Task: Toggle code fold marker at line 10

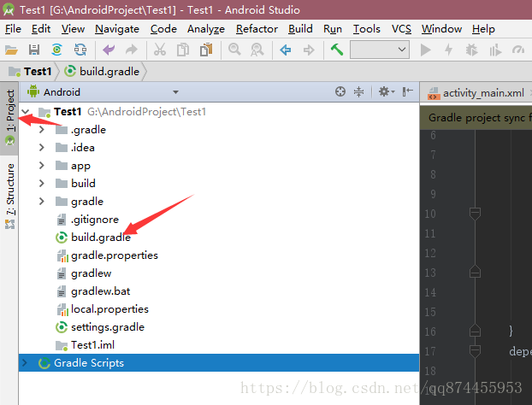Action: pyautogui.click(x=475, y=214)
